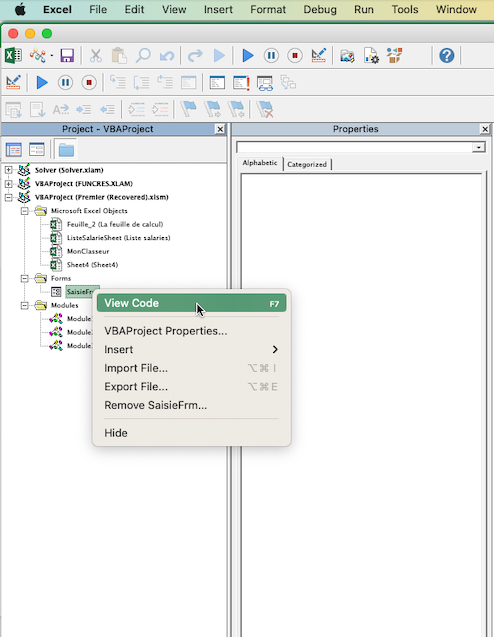Viewport: 494px width, 637px height.
Task: Open Immediate window icon with red exclamation
Action: click(241, 82)
